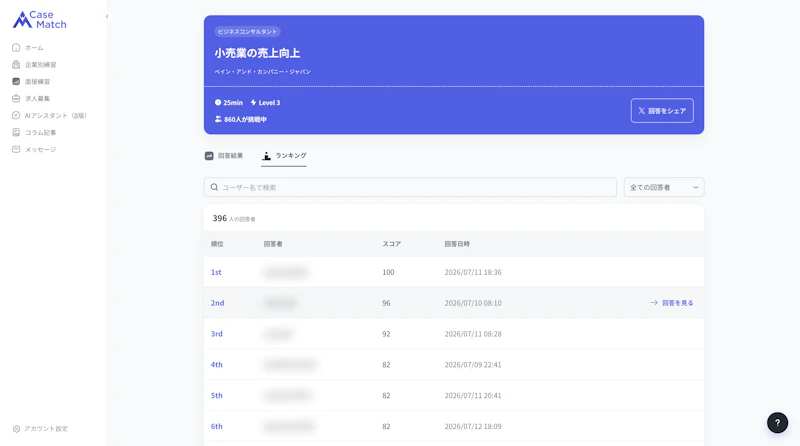Viewport: 800px width, 446px height.
Task: Select the ランキング tab
Action: click(x=284, y=156)
